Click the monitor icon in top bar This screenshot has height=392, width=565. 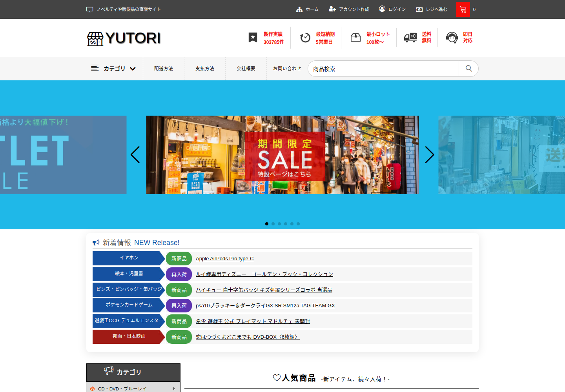point(90,9)
